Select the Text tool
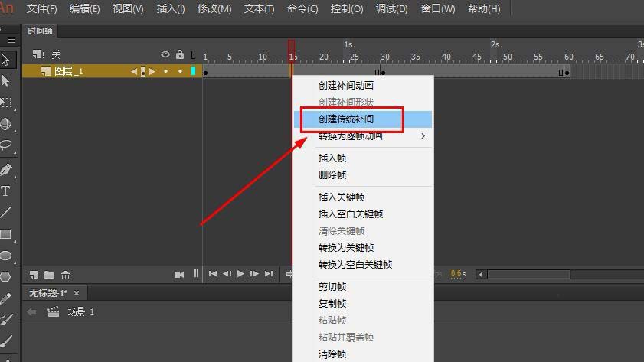644x362 pixels. [5, 191]
